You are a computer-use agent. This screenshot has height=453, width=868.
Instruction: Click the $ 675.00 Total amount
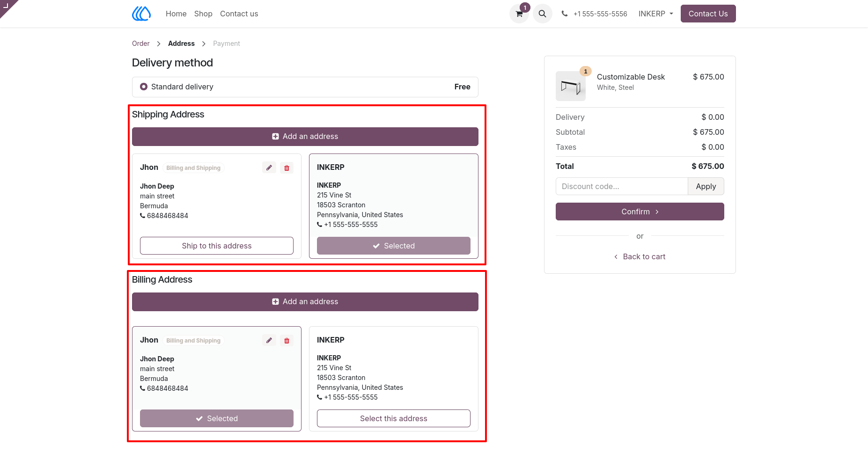pos(707,166)
